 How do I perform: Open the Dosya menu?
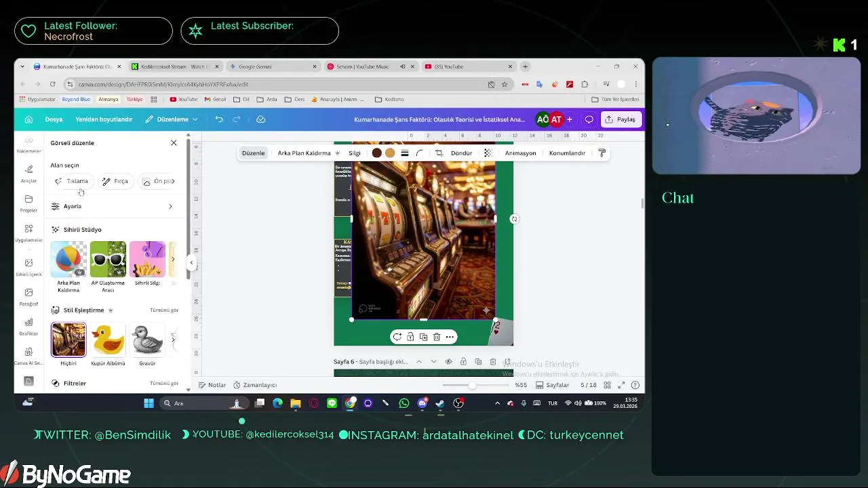(54, 119)
